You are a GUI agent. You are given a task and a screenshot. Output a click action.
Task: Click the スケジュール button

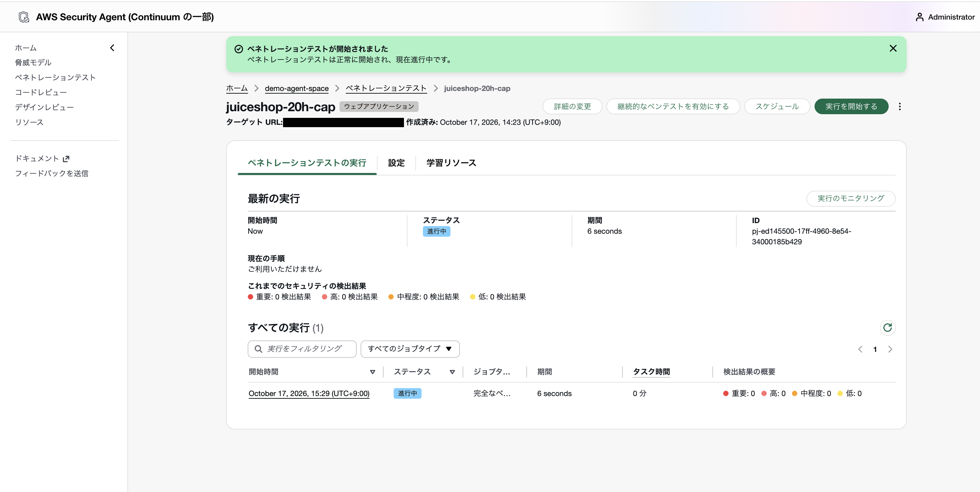[777, 107]
